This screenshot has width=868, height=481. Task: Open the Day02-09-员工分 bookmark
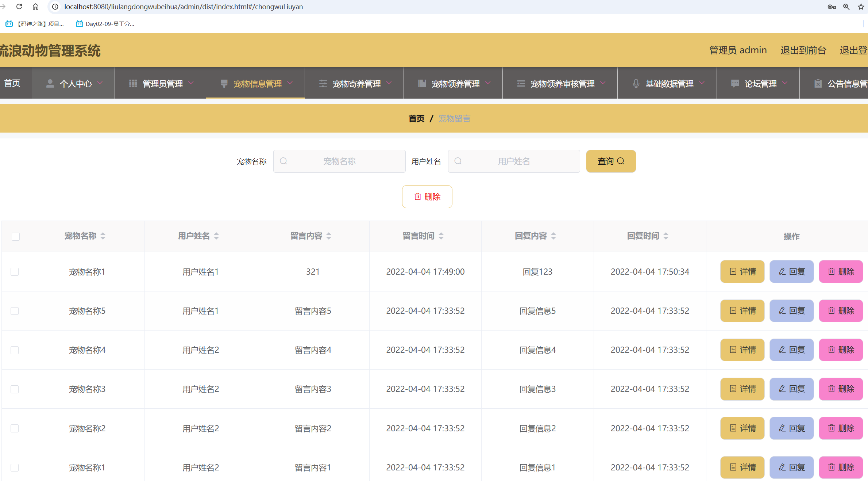tap(105, 24)
